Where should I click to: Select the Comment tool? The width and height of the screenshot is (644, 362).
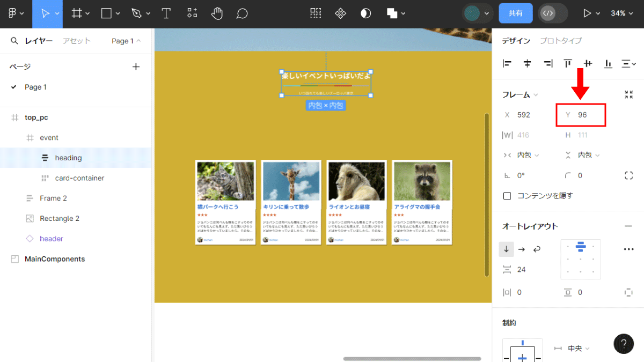[x=242, y=13]
